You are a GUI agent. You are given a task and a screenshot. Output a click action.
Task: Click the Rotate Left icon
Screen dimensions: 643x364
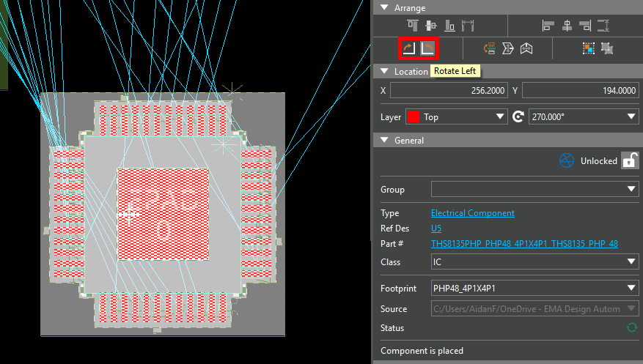[x=428, y=48]
